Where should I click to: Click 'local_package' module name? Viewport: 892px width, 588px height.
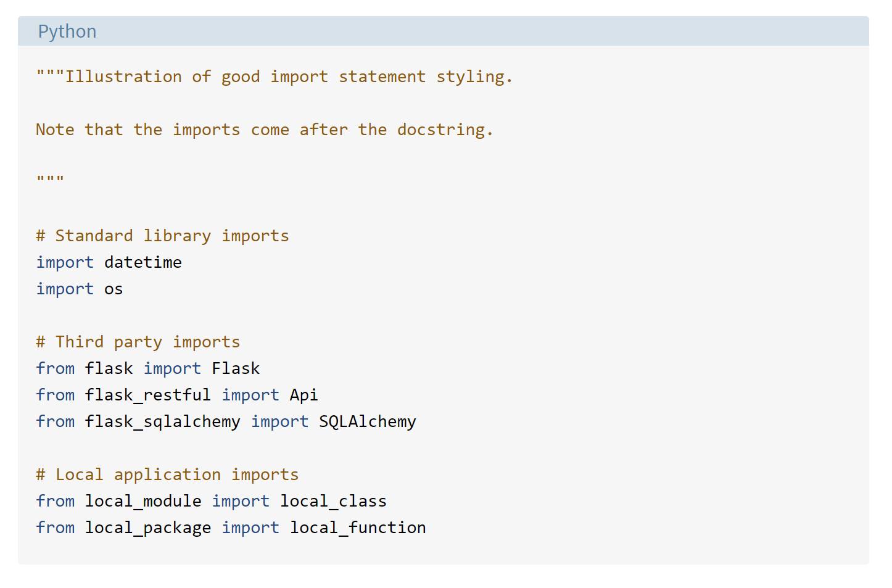[148, 528]
